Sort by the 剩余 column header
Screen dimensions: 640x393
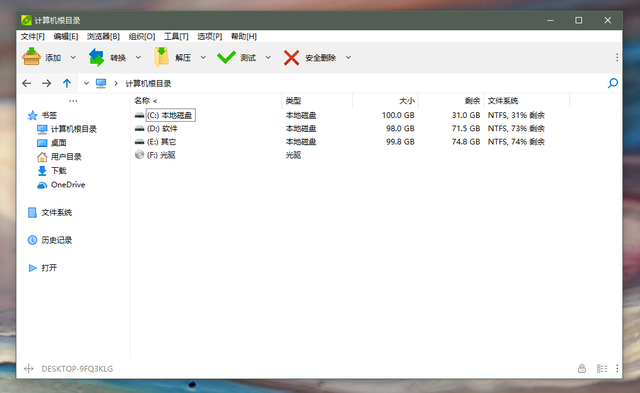451,101
